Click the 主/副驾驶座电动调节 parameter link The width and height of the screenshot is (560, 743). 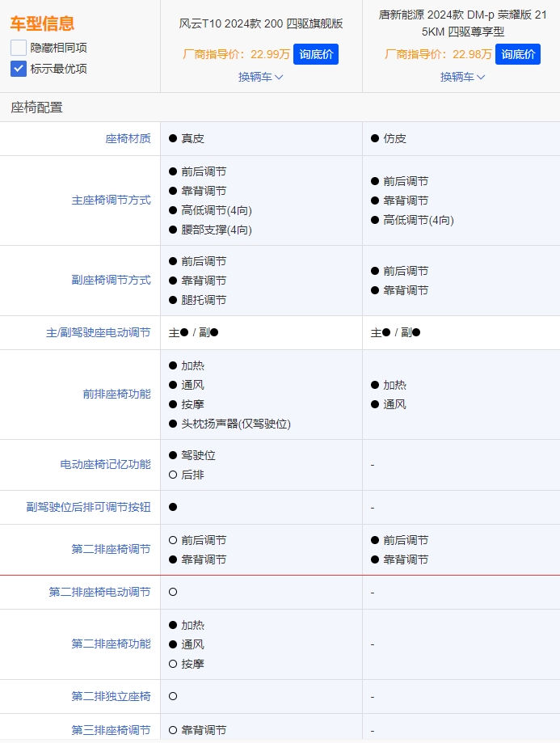click(x=98, y=332)
